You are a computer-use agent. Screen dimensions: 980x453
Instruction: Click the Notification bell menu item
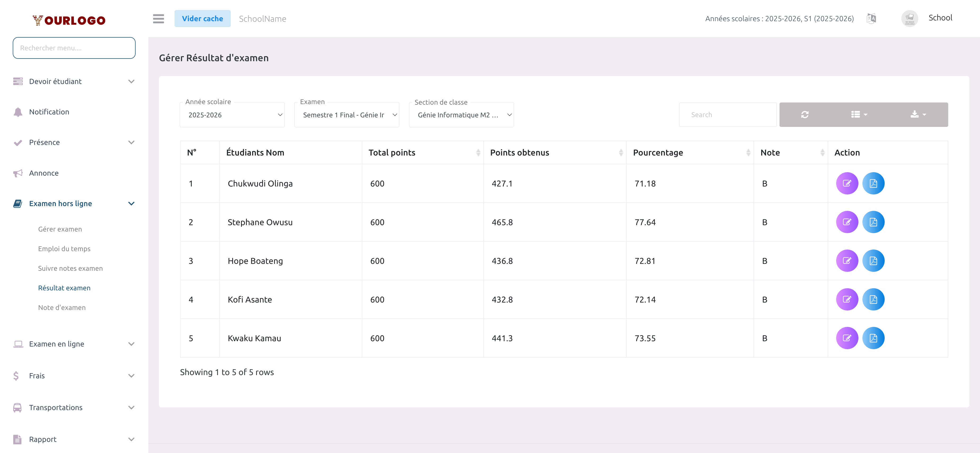[49, 112]
